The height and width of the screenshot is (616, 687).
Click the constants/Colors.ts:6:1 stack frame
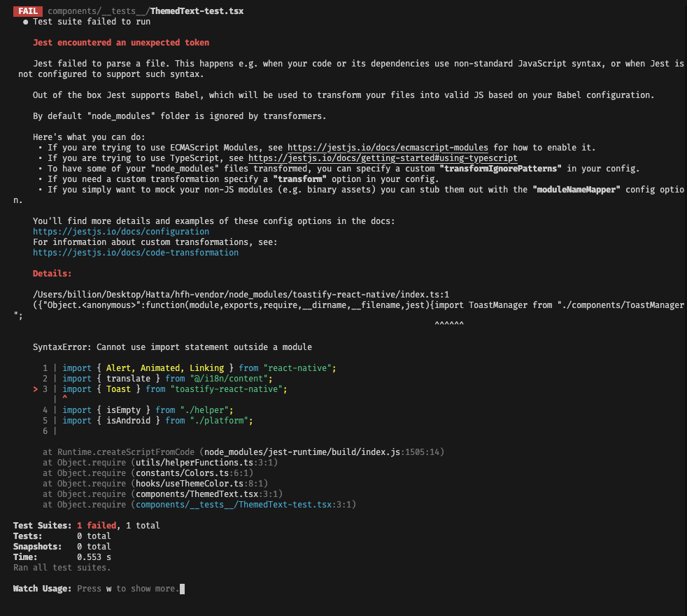148,473
